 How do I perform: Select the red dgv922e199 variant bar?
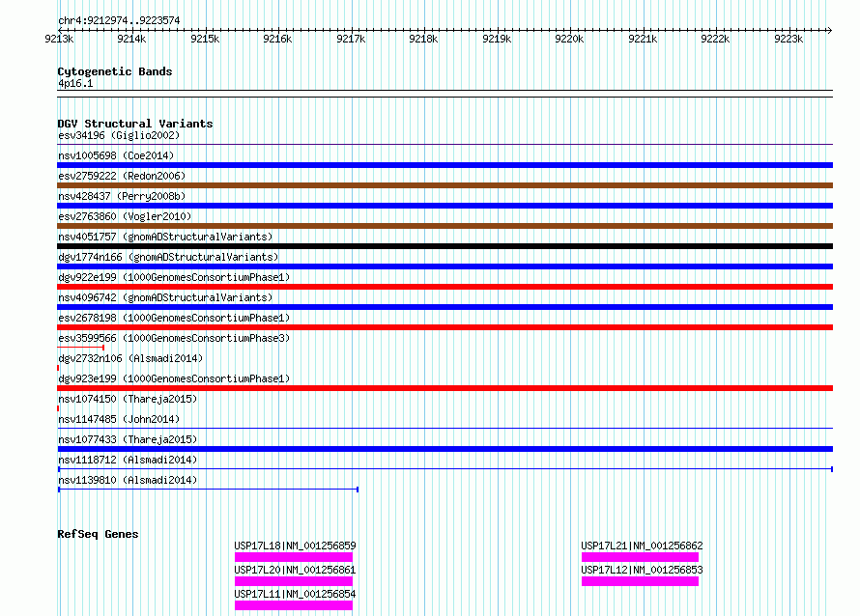coord(444,287)
